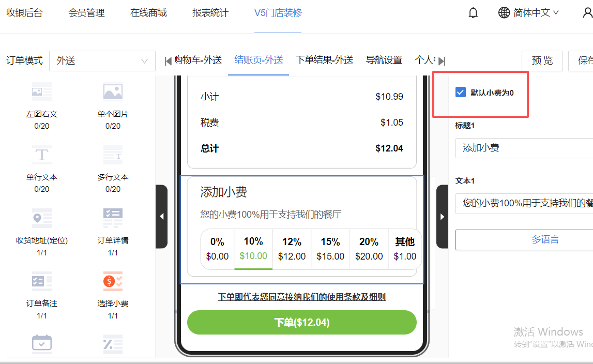Select the 左图右文 component icon
This screenshot has width=593, height=364.
42,92
